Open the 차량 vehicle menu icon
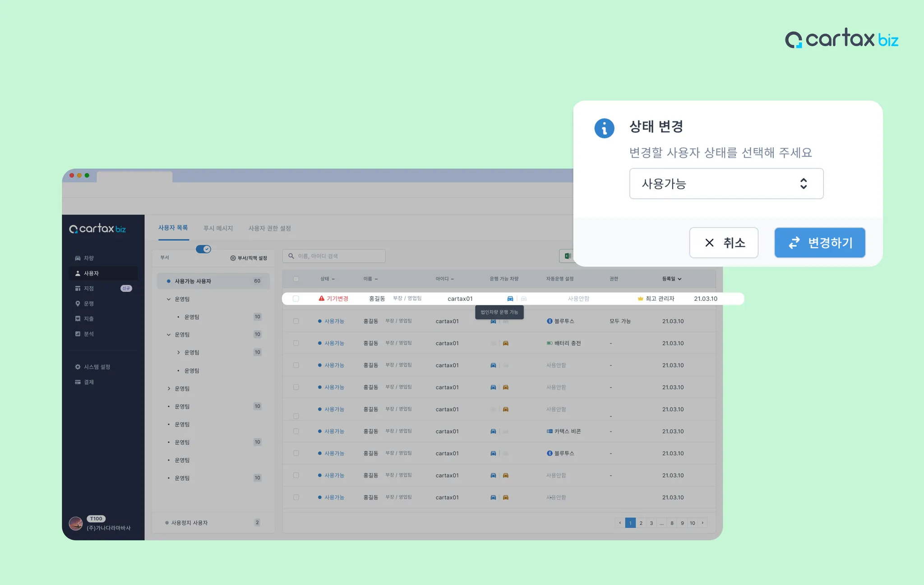Screen dimensions: 924x585 (x=78, y=258)
